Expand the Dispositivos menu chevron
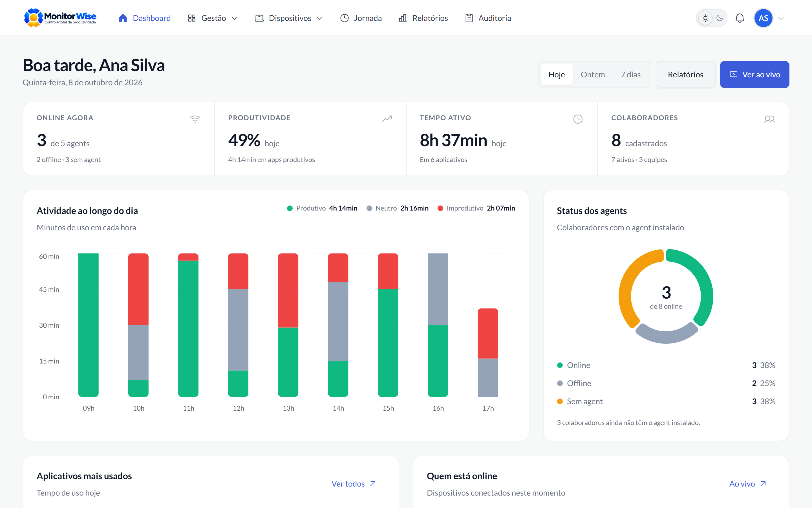The image size is (812, 508). pyautogui.click(x=320, y=18)
